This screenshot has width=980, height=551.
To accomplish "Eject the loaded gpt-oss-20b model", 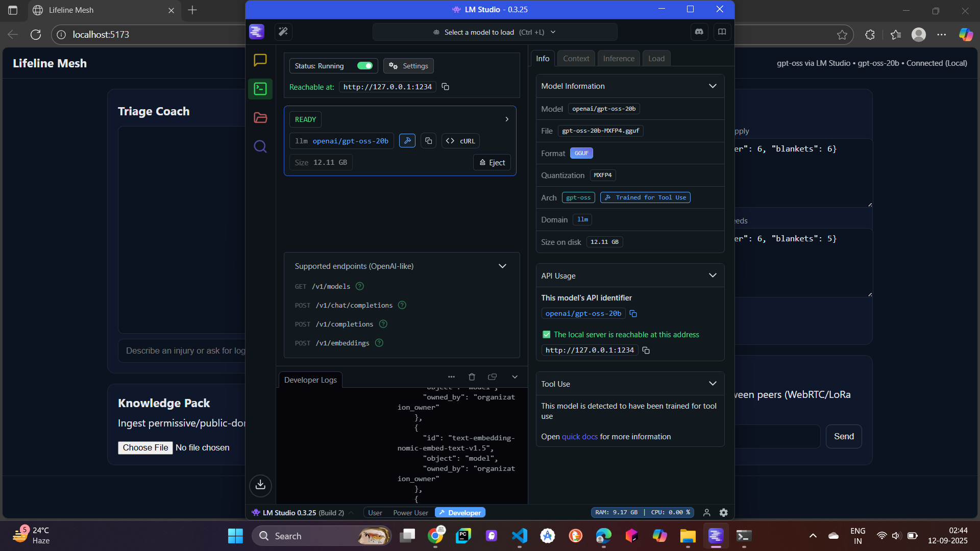I will click(492, 163).
